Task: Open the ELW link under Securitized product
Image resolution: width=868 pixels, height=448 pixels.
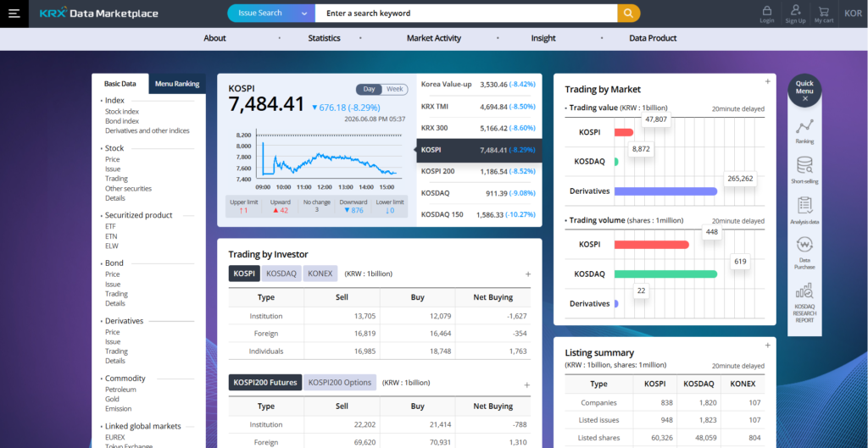Action: click(111, 246)
